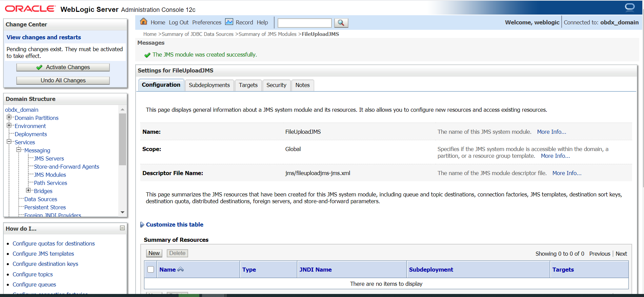Expand the Bridges tree node

pyautogui.click(x=28, y=190)
